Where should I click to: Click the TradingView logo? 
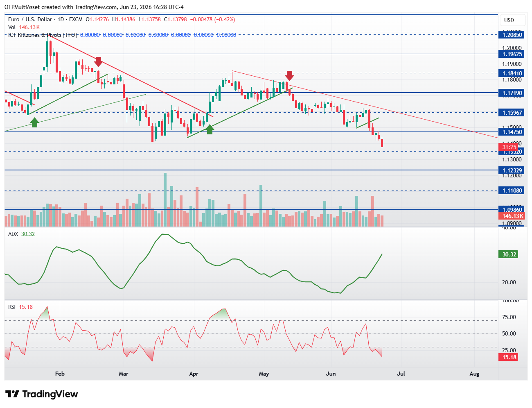pyautogui.click(x=41, y=394)
